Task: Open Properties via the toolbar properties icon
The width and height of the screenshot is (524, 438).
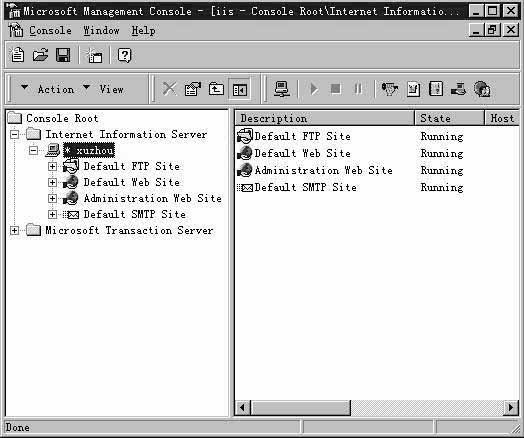Action: click(193, 89)
